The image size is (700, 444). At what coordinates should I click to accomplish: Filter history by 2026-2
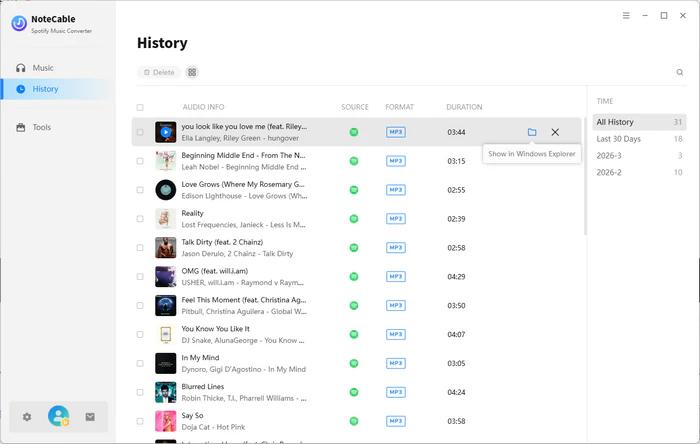pyautogui.click(x=639, y=173)
